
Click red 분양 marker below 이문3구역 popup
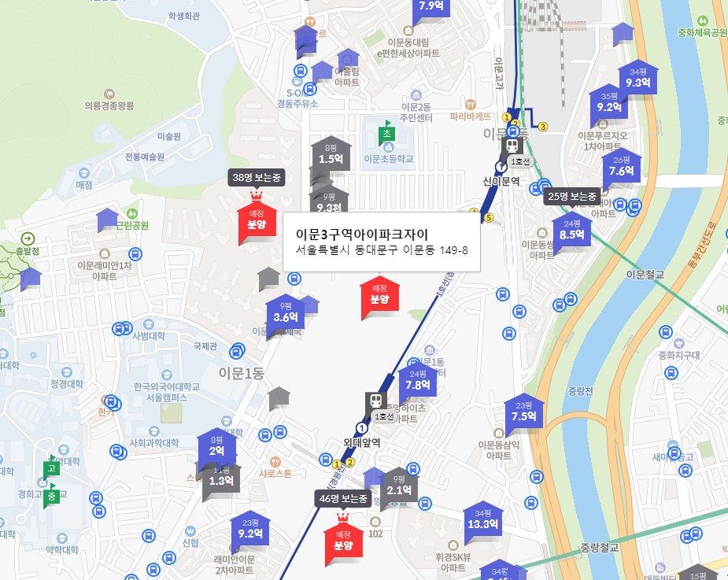(379, 294)
